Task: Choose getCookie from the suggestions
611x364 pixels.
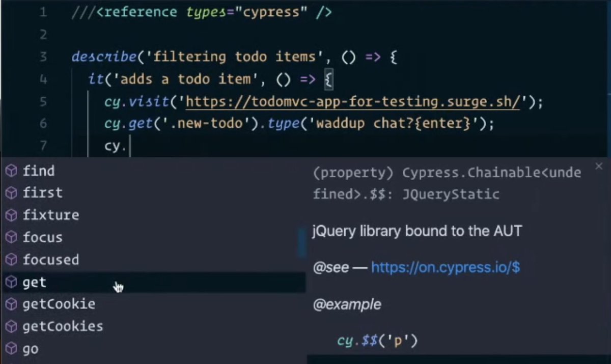Action: pos(153,304)
